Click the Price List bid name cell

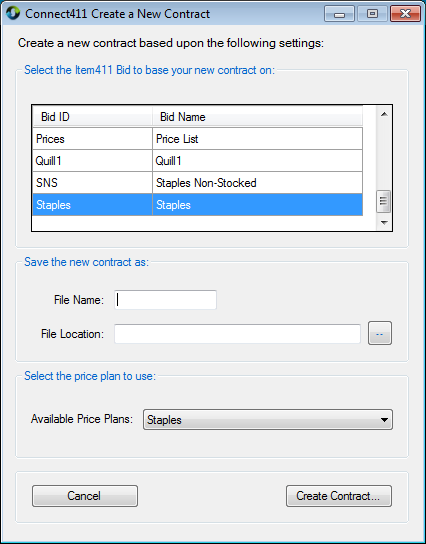257,139
